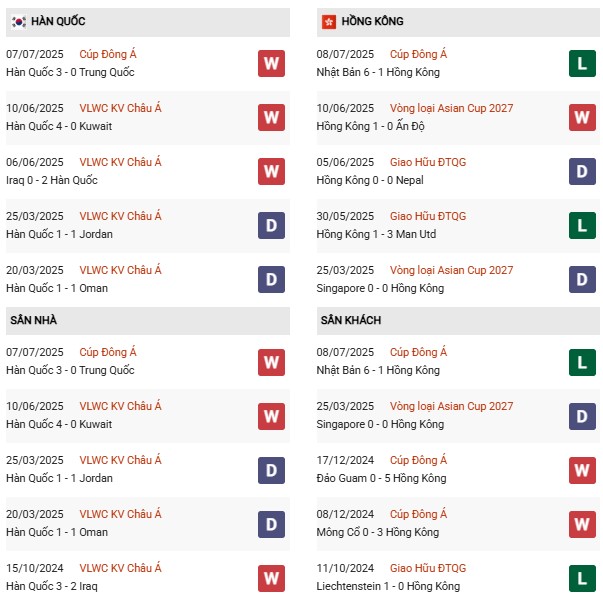
Task: Click L badge for Hồng Kông 1-3 Man Utd
Action: tap(583, 225)
